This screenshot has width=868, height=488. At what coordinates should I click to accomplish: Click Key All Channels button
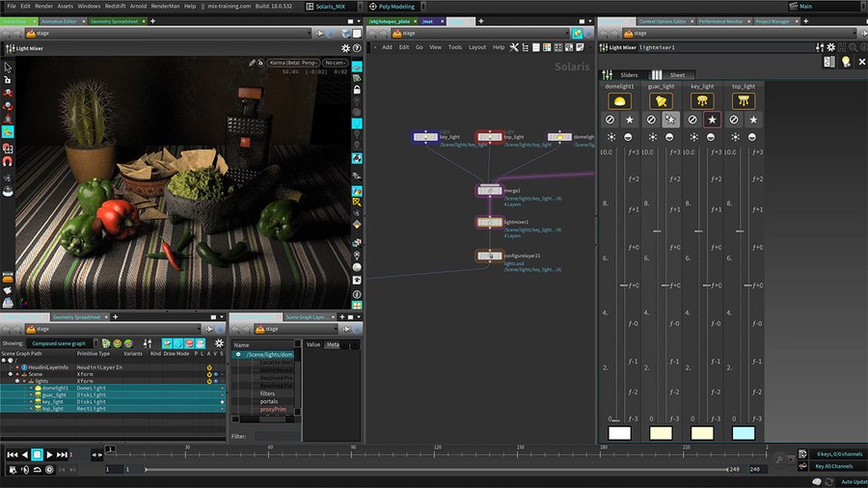tap(833, 467)
